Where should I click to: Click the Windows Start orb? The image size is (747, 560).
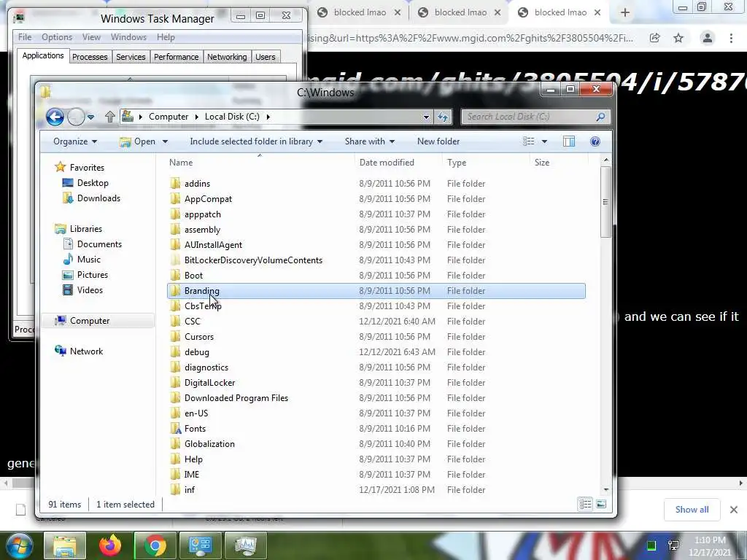(18, 545)
